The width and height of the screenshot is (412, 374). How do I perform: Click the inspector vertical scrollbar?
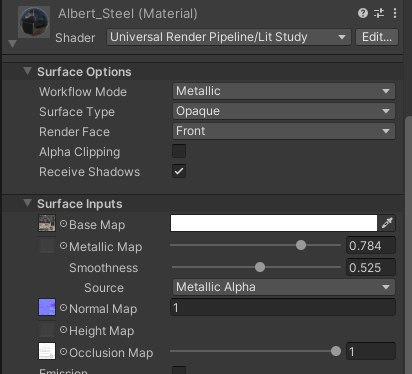tap(408, 245)
